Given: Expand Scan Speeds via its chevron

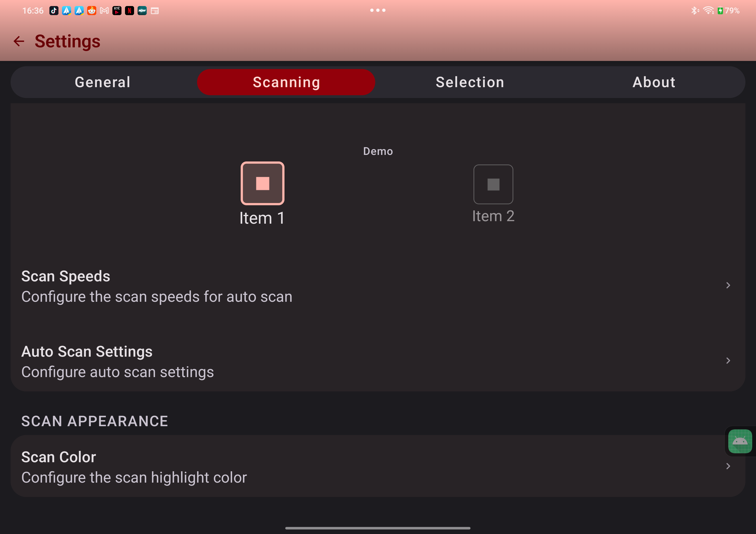Looking at the screenshot, I should click(728, 285).
